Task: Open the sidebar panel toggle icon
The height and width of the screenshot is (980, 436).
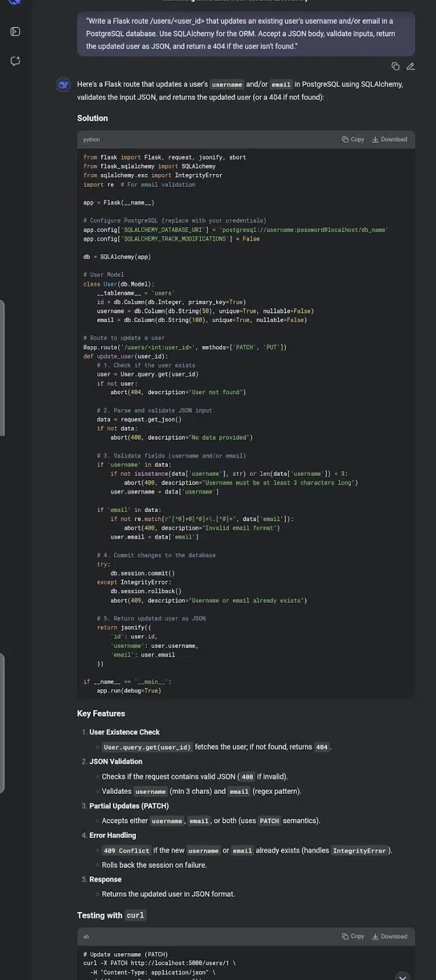Action: coord(16,31)
